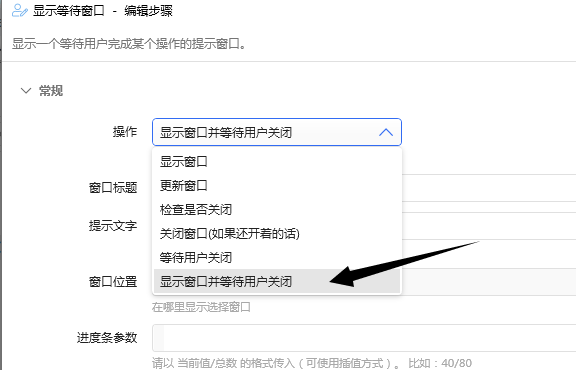The height and width of the screenshot is (370, 576).
Task: Choose the 等待用户关闭 option
Action: pyautogui.click(x=277, y=257)
